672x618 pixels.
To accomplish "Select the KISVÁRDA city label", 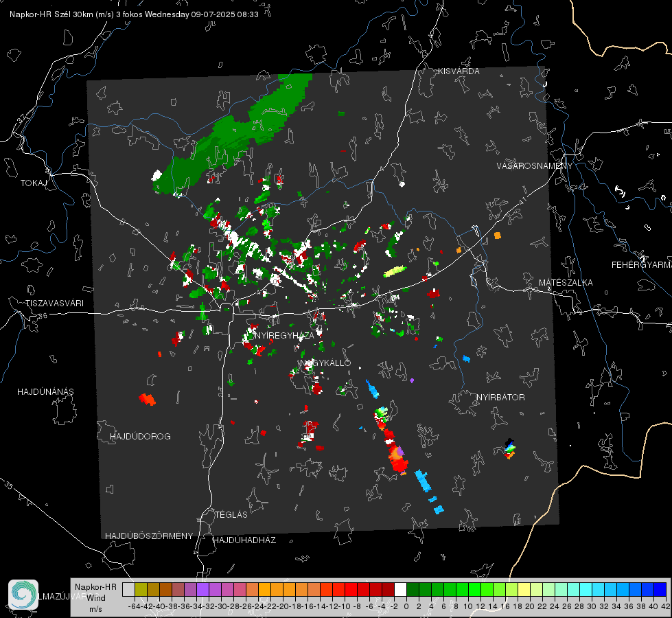I will (x=459, y=71).
